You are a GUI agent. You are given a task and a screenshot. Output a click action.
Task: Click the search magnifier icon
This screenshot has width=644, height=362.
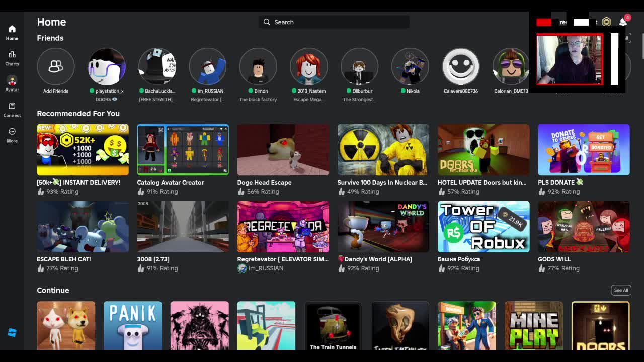pyautogui.click(x=267, y=22)
